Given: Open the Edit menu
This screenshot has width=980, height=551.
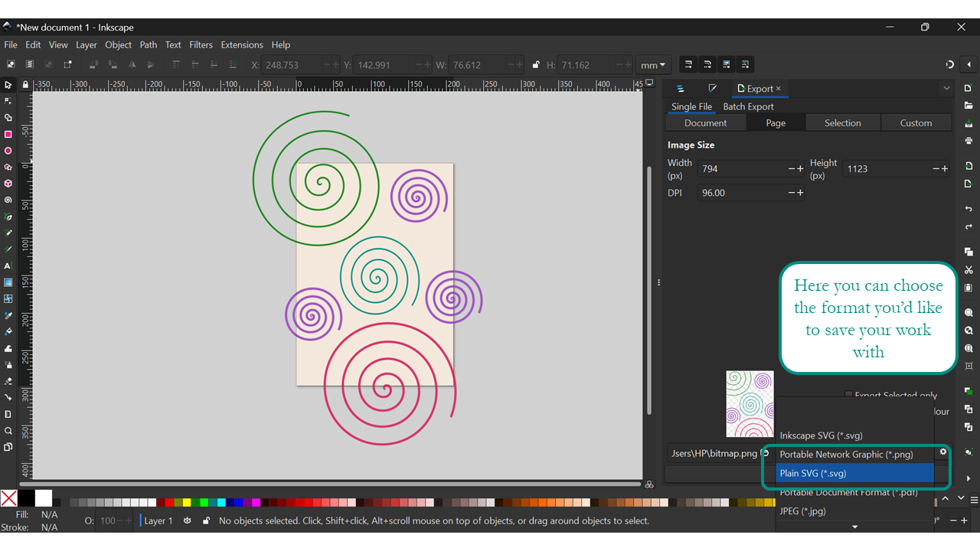Looking at the screenshot, I should (33, 45).
